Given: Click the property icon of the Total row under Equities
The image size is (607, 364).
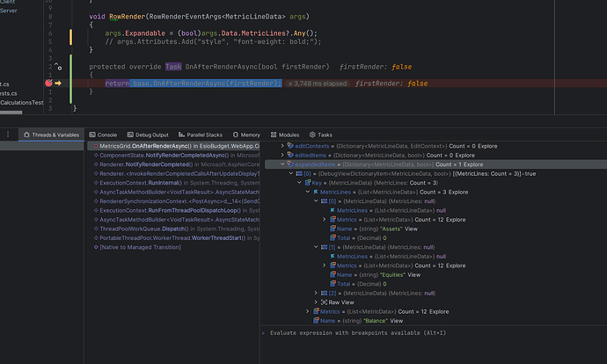Looking at the screenshot, I should click(333, 284).
